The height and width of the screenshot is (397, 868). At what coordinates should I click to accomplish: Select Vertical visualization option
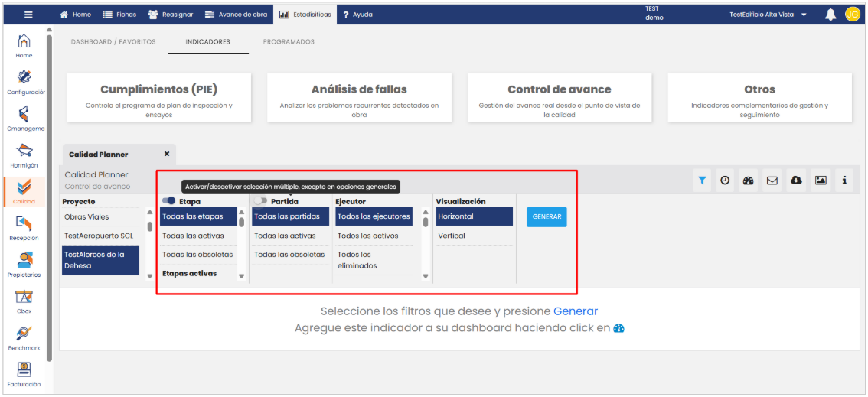coord(452,236)
